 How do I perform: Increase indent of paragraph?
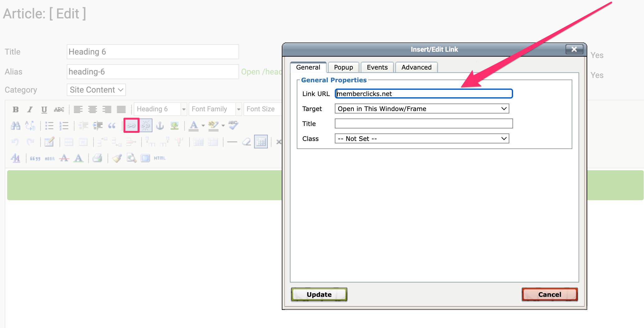[x=98, y=126]
